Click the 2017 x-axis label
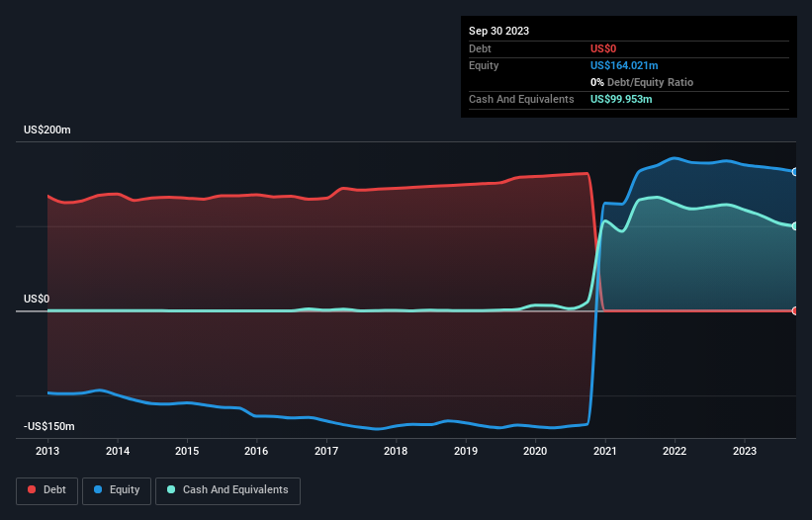 [x=326, y=451]
